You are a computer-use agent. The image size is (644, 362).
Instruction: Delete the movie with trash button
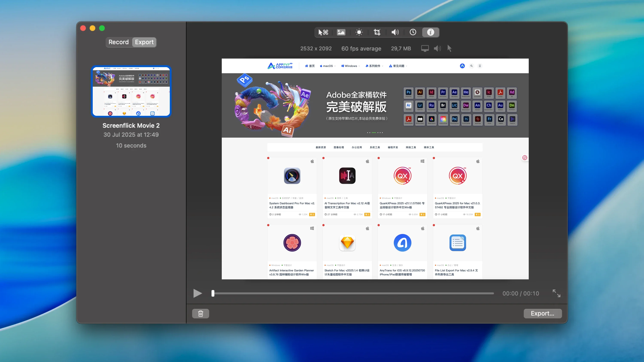coord(200,313)
